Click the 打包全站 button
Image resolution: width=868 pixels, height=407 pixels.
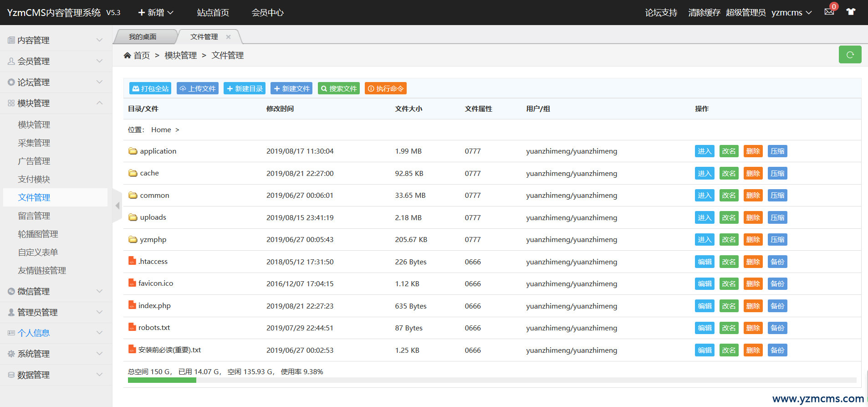coord(150,88)
